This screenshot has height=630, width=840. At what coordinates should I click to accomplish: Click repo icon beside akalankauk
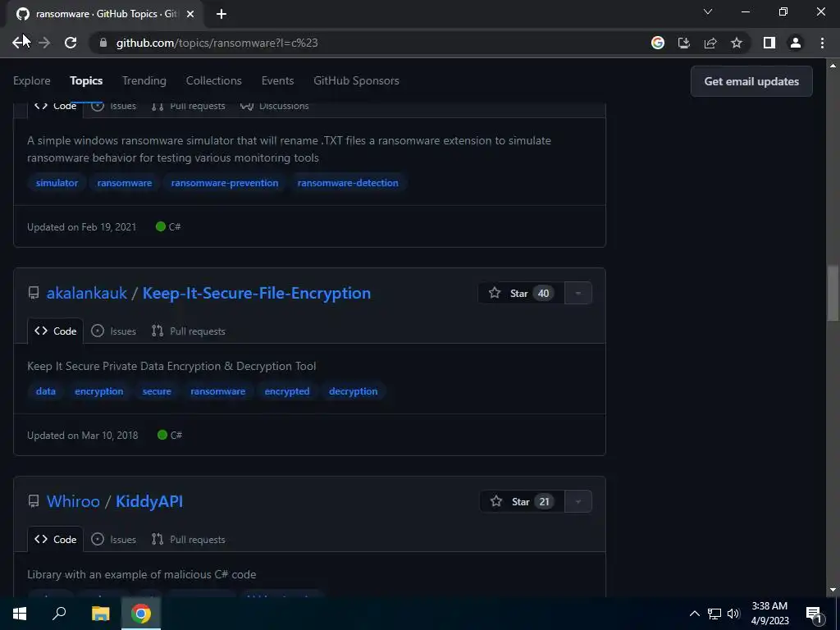click(x=33, y=293)
